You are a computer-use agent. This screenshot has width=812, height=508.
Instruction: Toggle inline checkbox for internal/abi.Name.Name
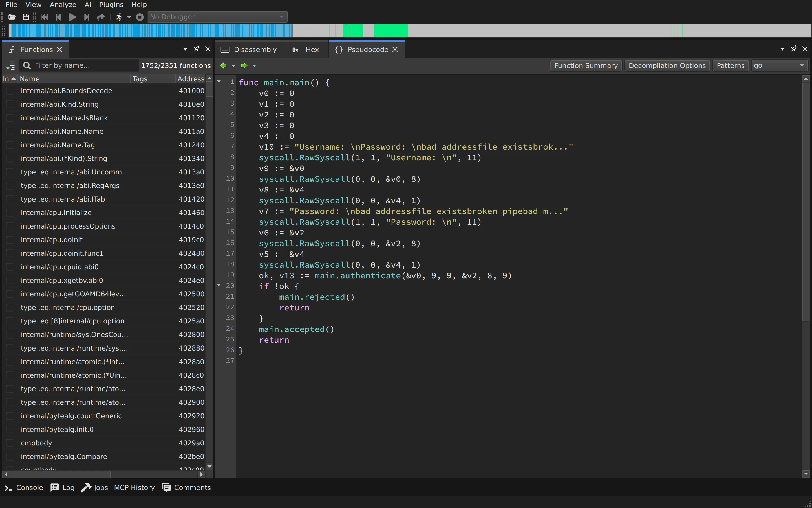(10, 131)
